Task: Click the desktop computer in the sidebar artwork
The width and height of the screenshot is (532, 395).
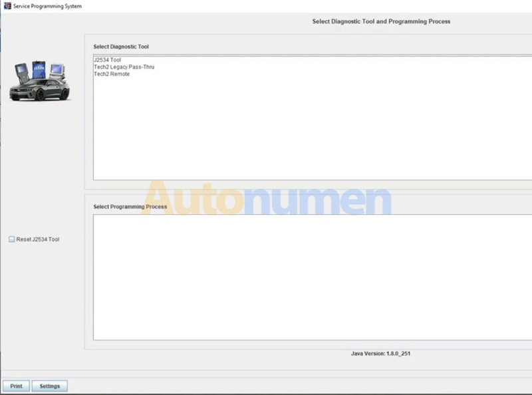Action: click(x=59, y=72)
